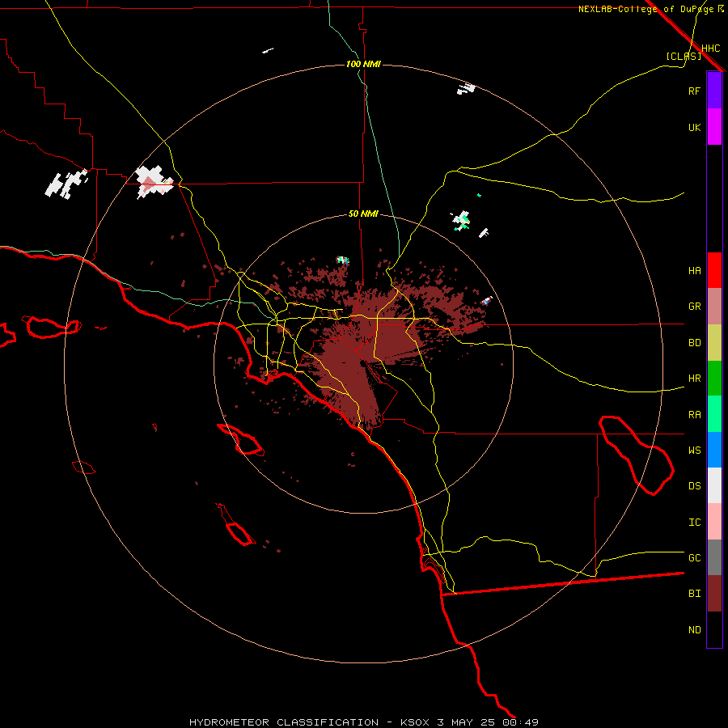Click the HA red legend swatch

tap(714, 270)
